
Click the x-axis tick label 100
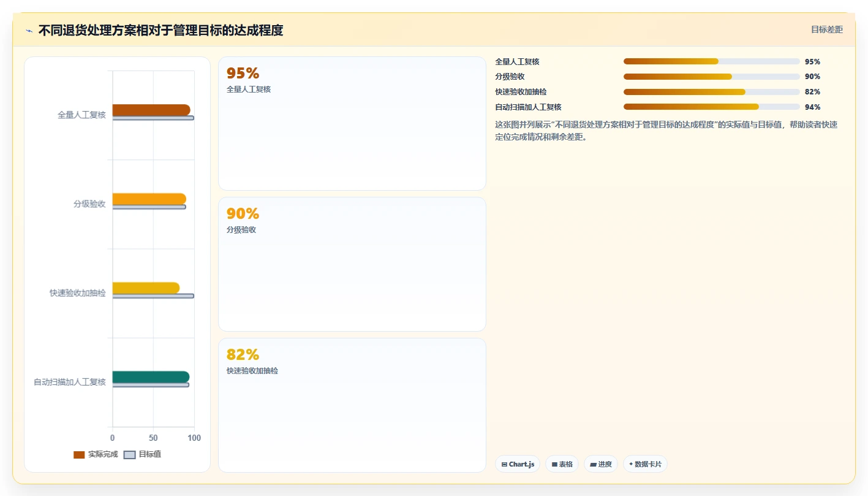(x=194, y=438)
